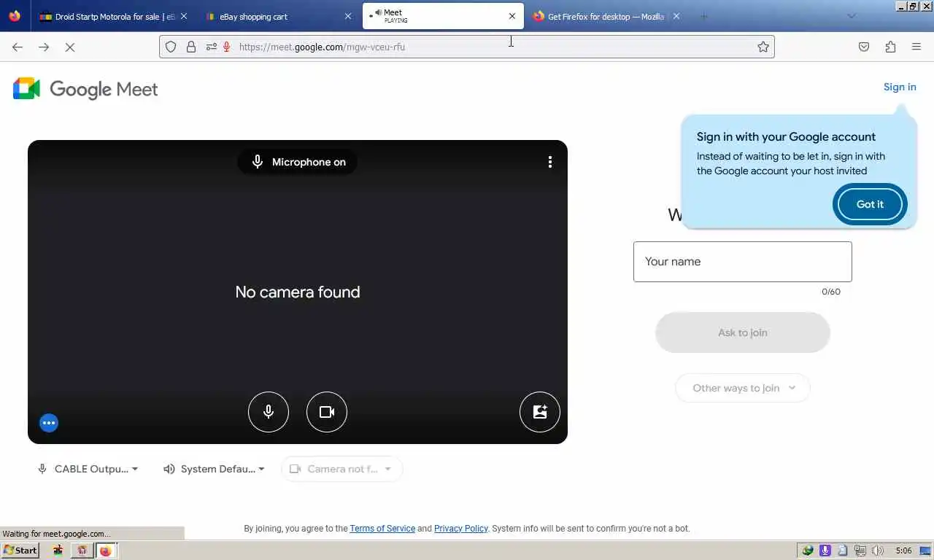The width and height of the screenshot is (934, 560).
Task: Click the second taskbar application button
Action: point(82,551)
